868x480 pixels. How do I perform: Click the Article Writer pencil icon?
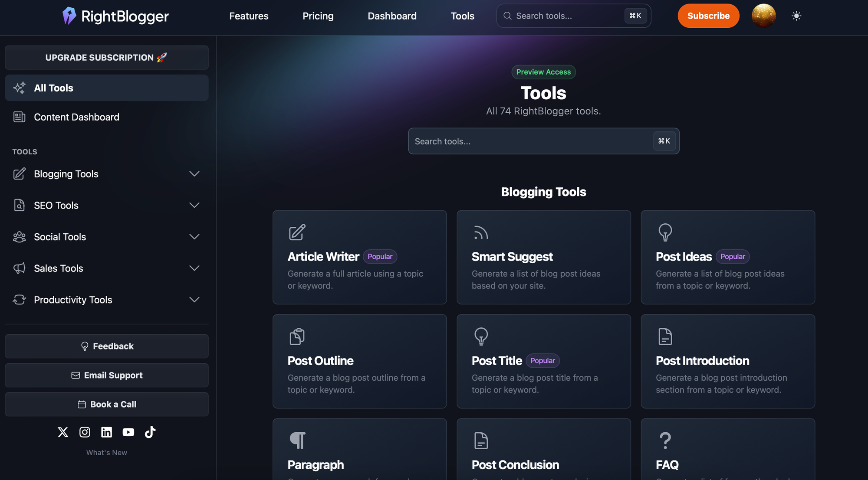[297, 232]
